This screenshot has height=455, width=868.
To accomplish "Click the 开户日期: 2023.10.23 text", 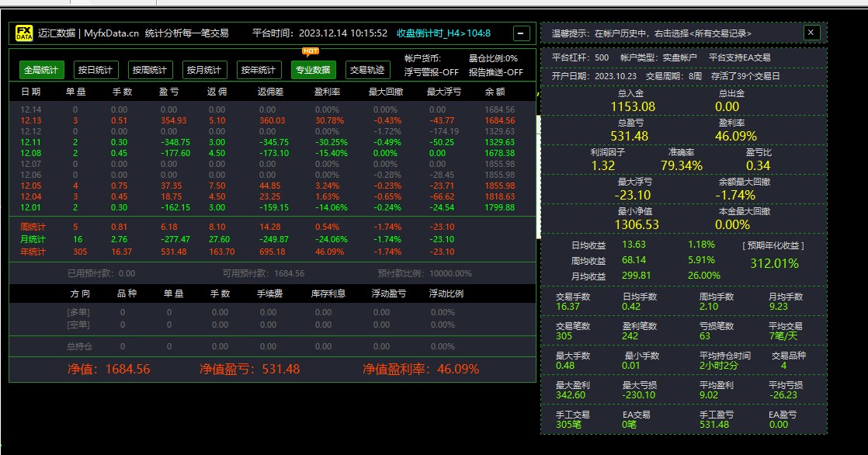I will (594, 76).
